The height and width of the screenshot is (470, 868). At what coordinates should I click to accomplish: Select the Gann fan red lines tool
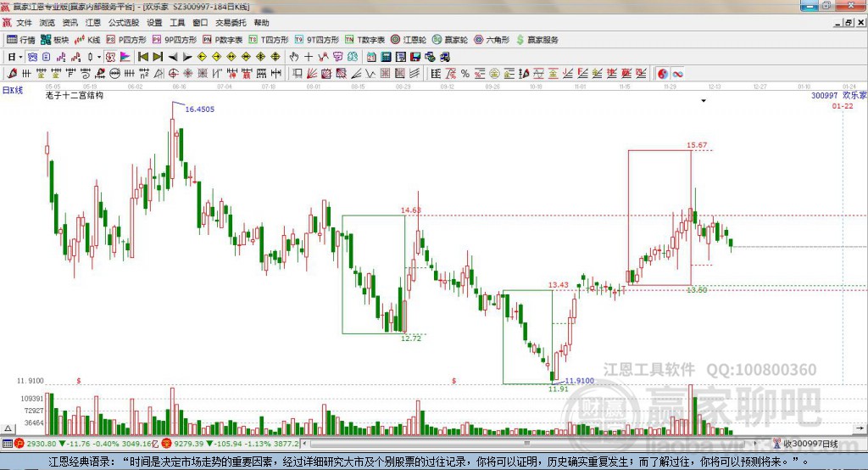tap(312, 74)
